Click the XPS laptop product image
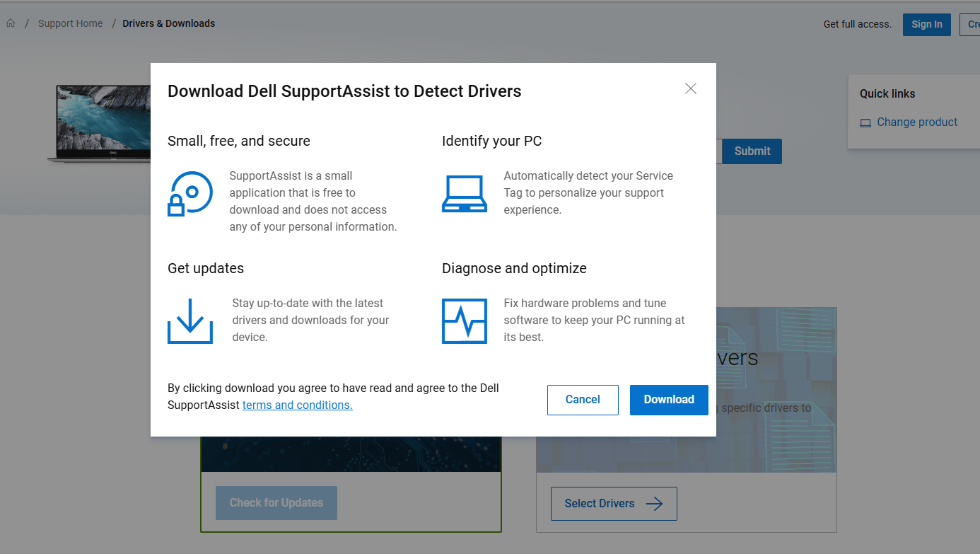980x554 pixels. 99,125
